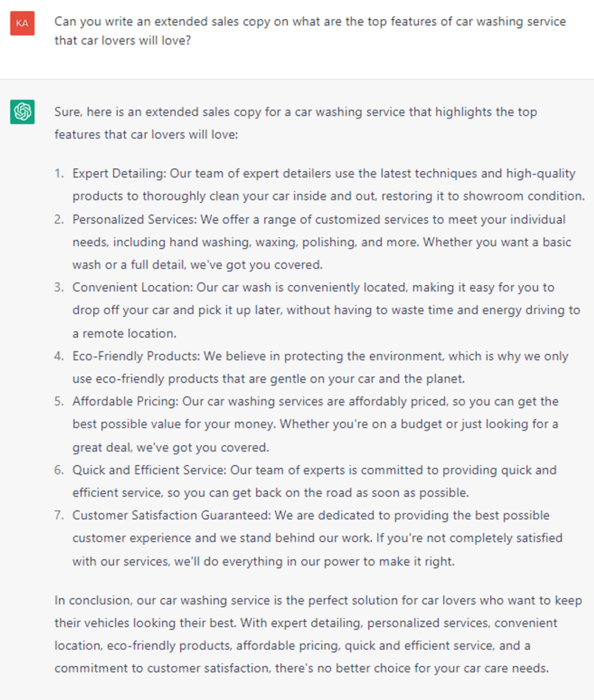594x700 pixels.
Task: Click list number 7 in the response
Action: (x=59, y=515)
